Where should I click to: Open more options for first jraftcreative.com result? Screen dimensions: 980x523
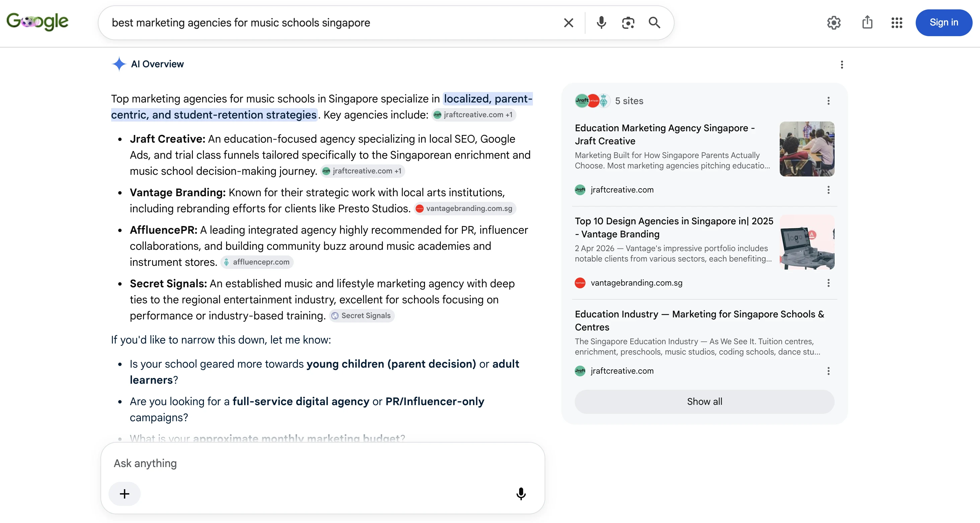(x=828, y=190)
